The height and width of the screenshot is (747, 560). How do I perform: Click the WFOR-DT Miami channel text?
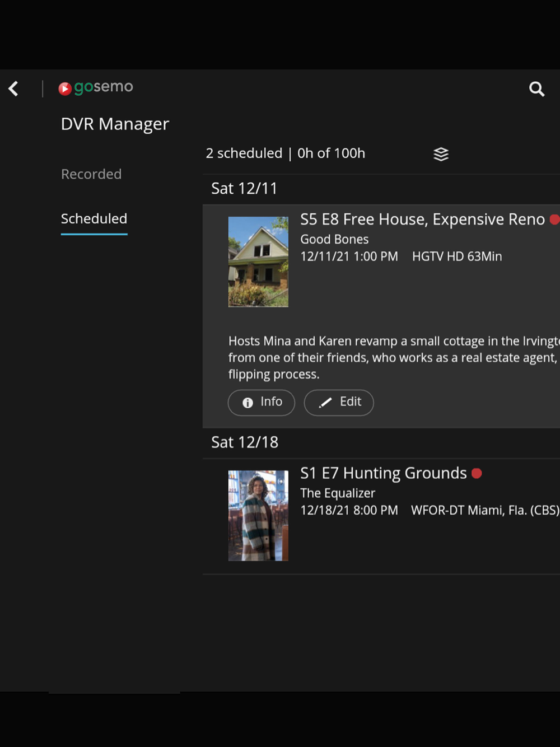(486, 510)
